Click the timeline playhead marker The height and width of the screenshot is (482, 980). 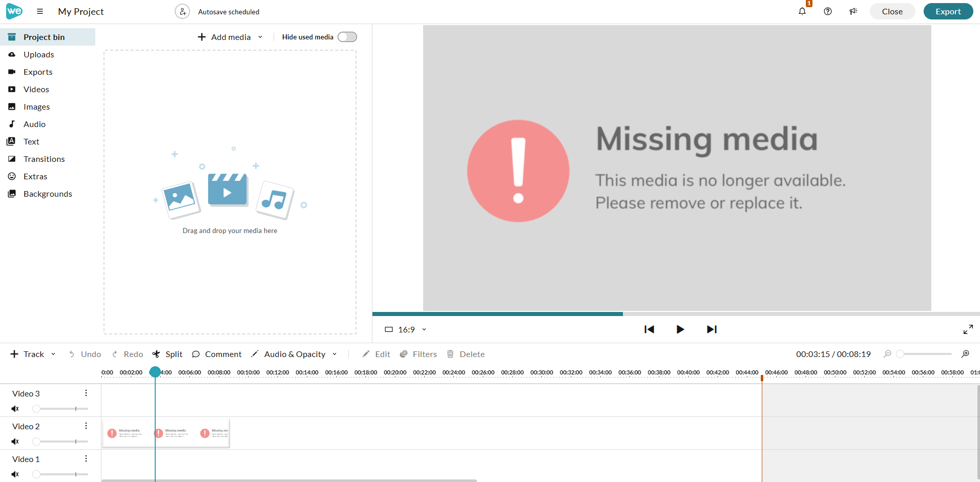click(155, 372)
